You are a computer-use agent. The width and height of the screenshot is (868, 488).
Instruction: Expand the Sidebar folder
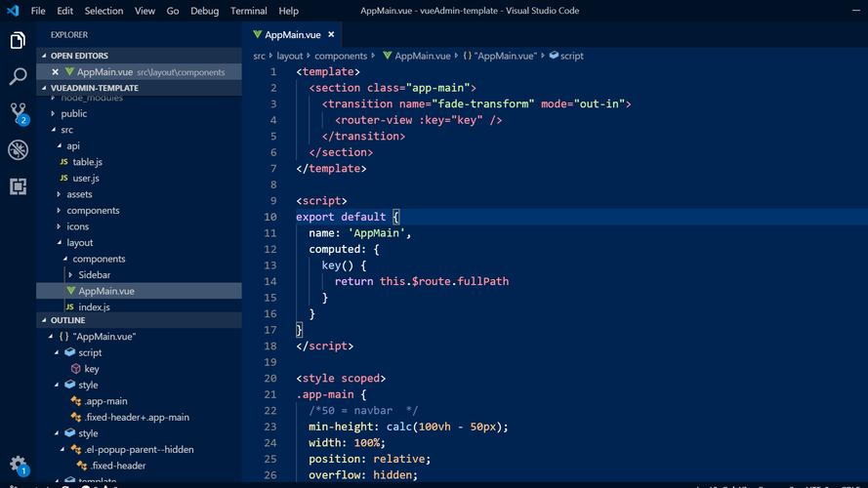94,275
